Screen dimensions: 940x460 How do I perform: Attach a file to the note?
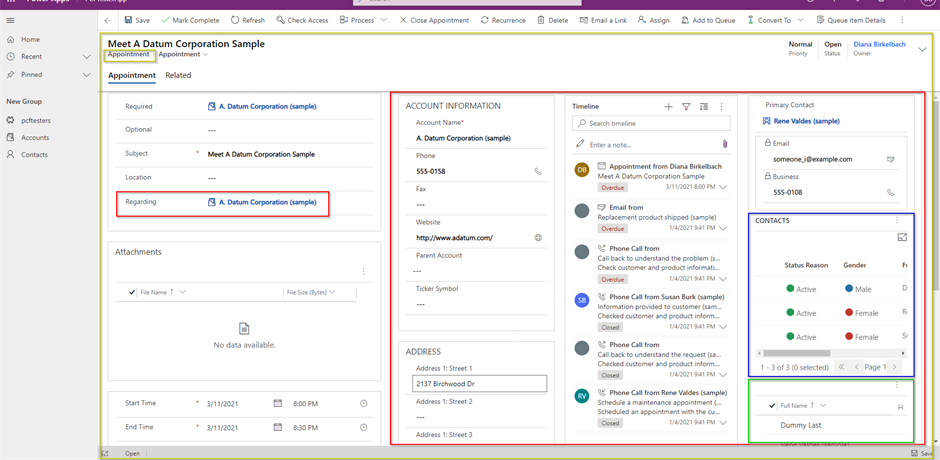tap(724, 145)
